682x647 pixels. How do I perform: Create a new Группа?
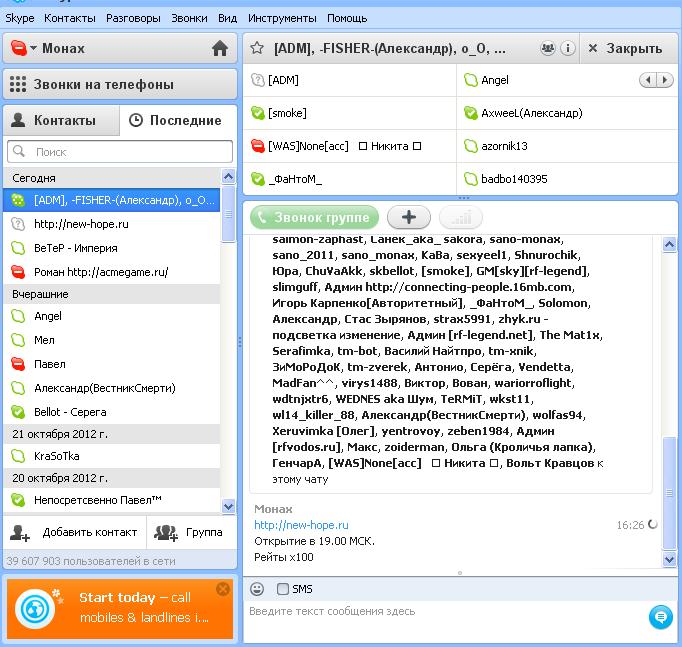click(x=192, y=532)
